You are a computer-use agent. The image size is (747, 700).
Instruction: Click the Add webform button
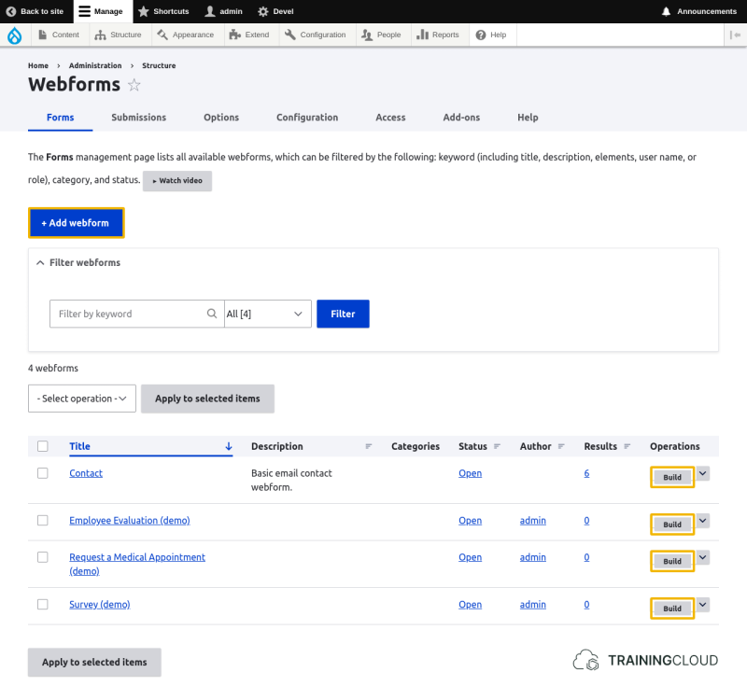77,223
